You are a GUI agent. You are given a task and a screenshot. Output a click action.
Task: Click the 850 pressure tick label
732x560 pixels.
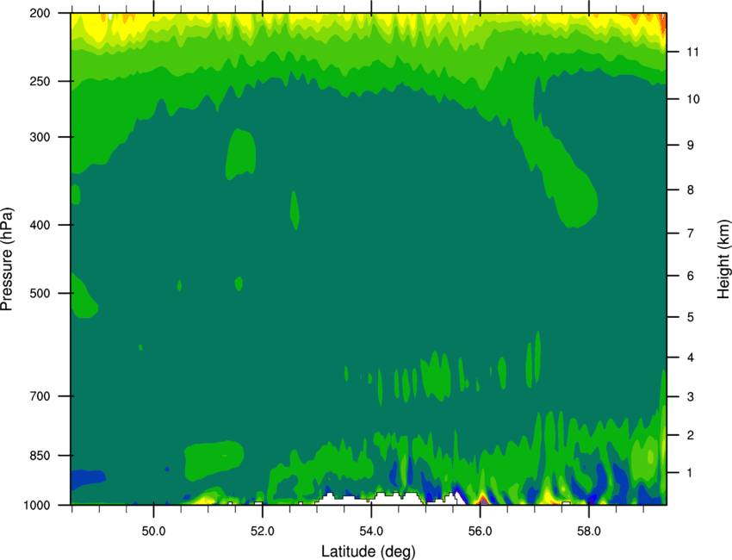click(40, 456)
